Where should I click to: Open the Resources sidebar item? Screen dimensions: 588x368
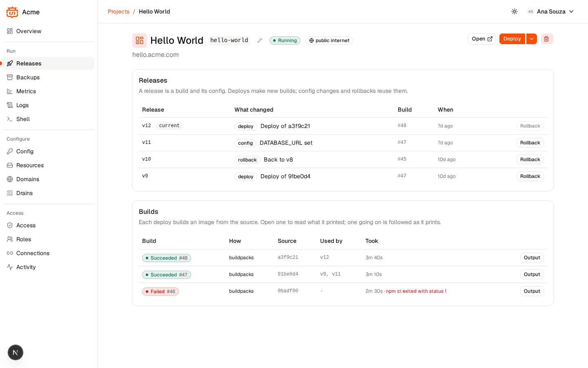[x=49, y=165]
